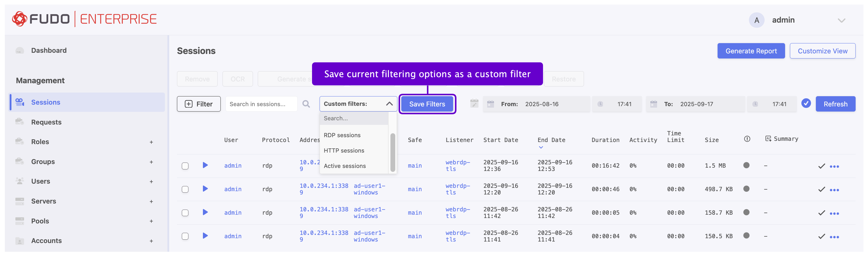Click the Customize View button
This screenshot has height=259, width=868.
pyautogui.click(x=822, y=51)
